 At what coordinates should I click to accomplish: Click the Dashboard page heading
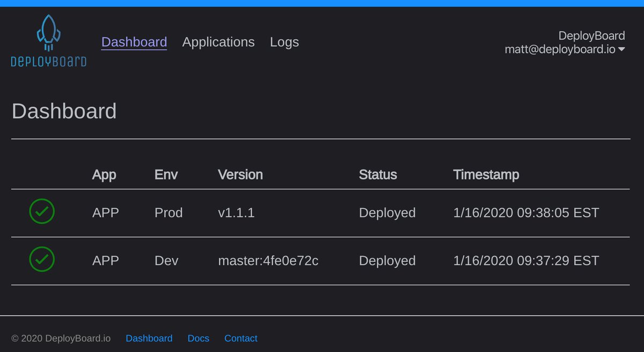pyautogui.click(x=64, y=111)
